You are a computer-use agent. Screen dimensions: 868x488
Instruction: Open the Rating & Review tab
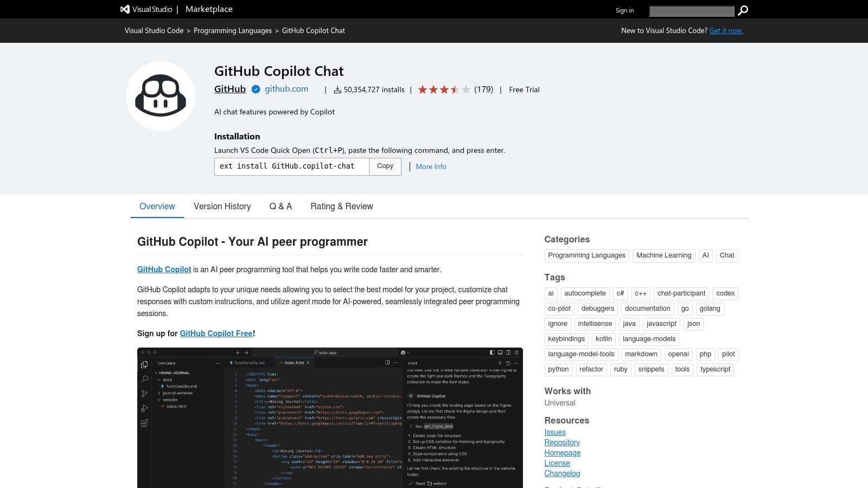tap(342, 207)
